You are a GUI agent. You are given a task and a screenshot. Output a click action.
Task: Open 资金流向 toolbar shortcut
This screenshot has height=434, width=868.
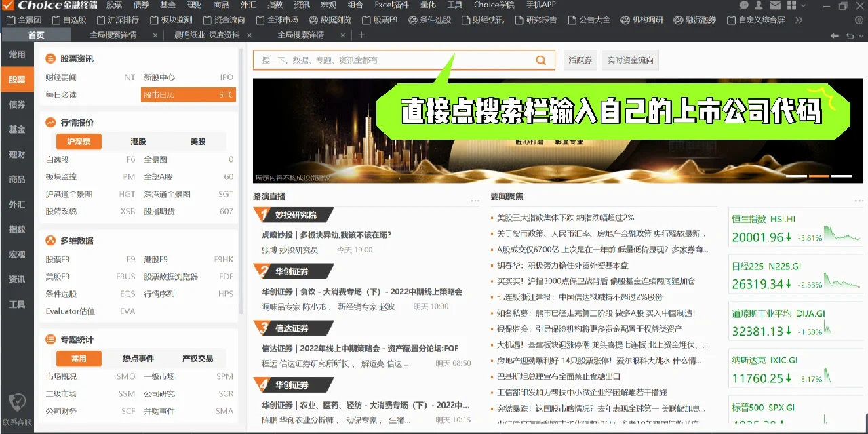coord(224,20)
